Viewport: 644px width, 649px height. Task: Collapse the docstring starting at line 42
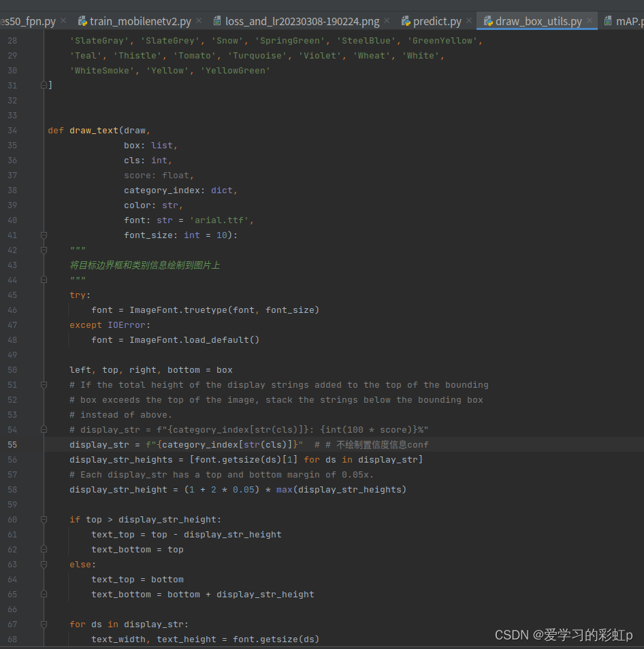[x=44, y=250]
